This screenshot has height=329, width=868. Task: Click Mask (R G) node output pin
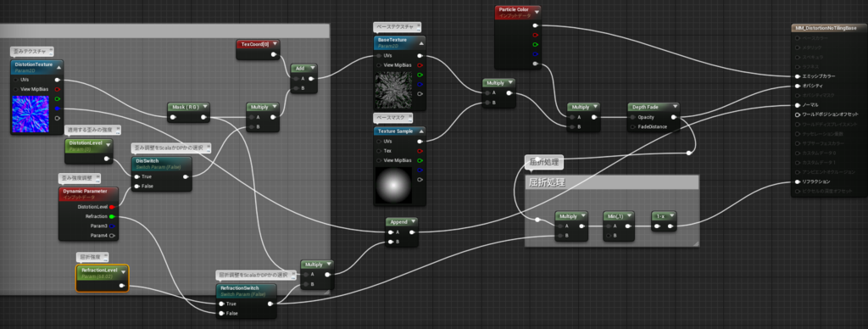(x=203, y=117)
